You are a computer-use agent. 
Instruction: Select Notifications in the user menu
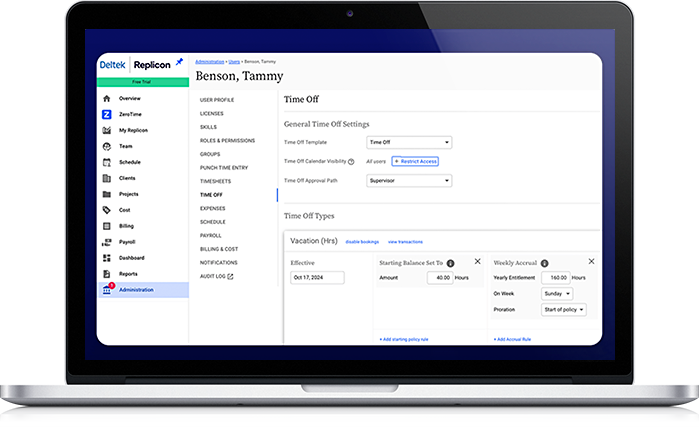tap(218, 263)
